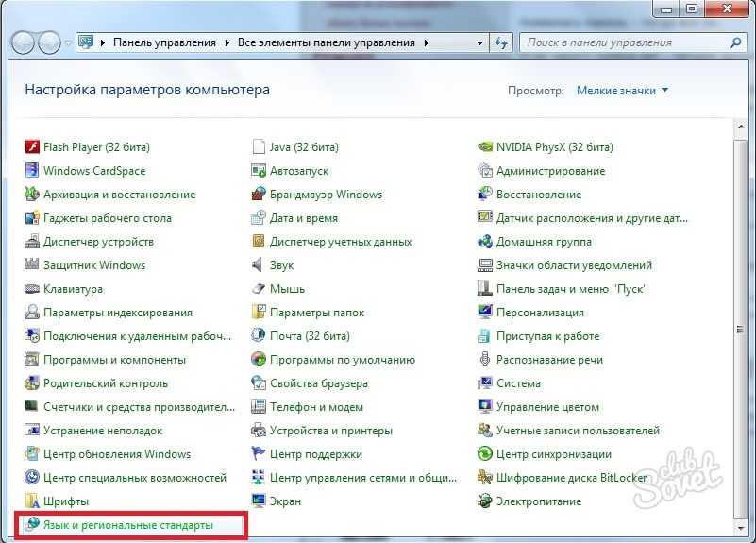Open Панель задач и меню "Пуск"

click(572, 289)
